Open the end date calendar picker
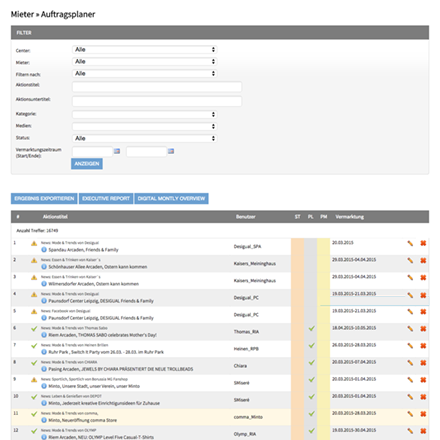 (x=171, y=151)
